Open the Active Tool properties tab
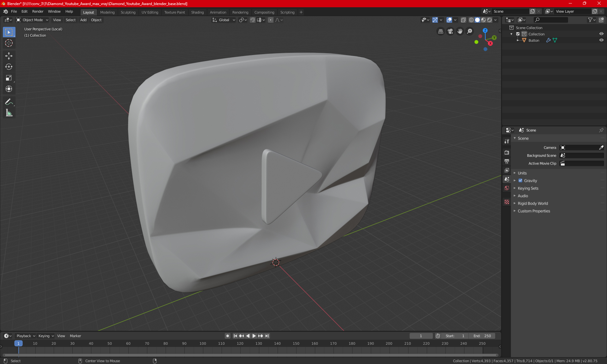607x364 pixels. click(507, 141)
